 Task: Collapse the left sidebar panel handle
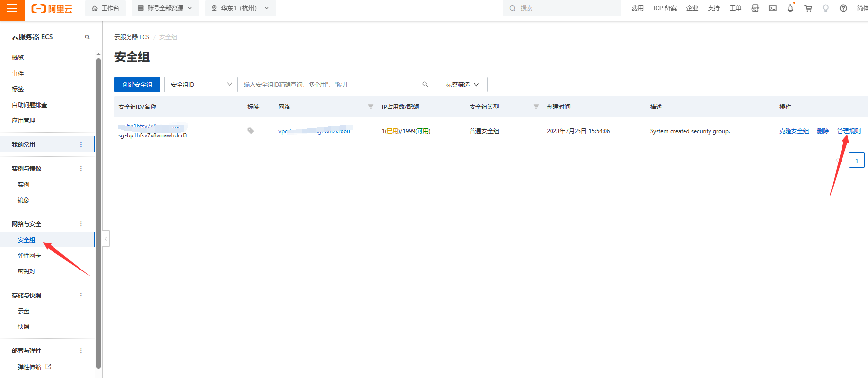[105, 239]
